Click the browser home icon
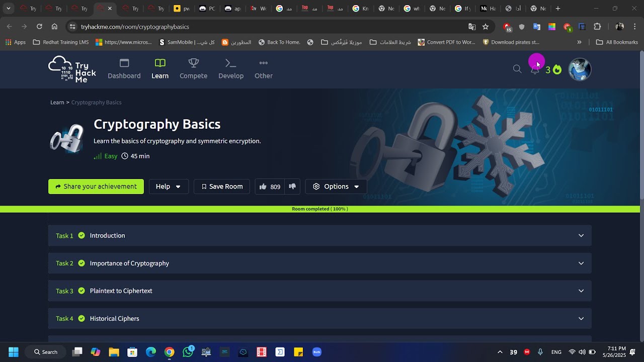This screenshot has height=362, width=644. [x=54, y=27]
